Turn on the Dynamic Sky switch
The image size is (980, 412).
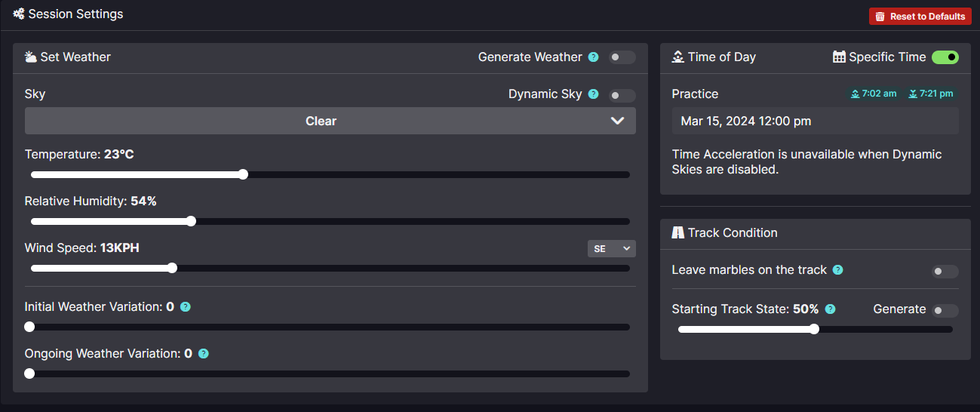point(622,95)
